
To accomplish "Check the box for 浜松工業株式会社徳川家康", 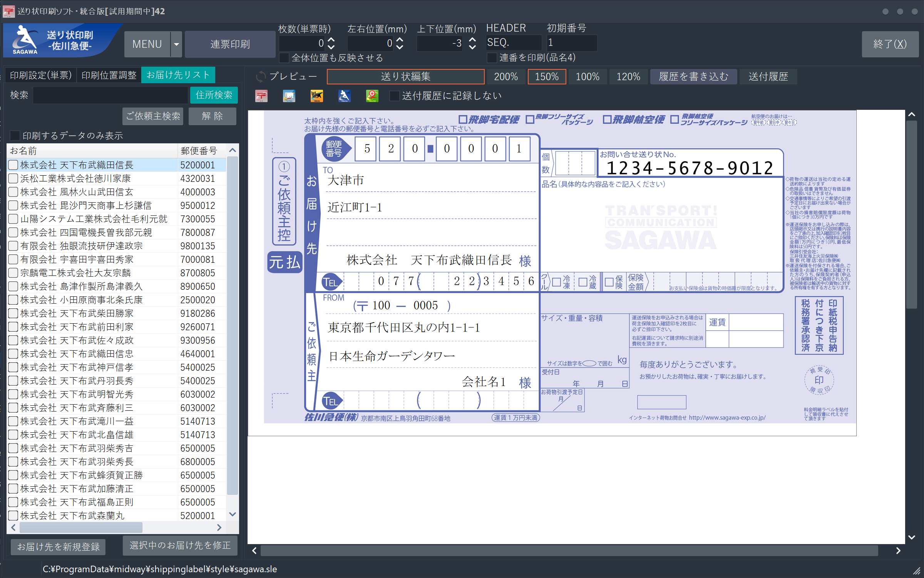I will [x=13, y=178].
